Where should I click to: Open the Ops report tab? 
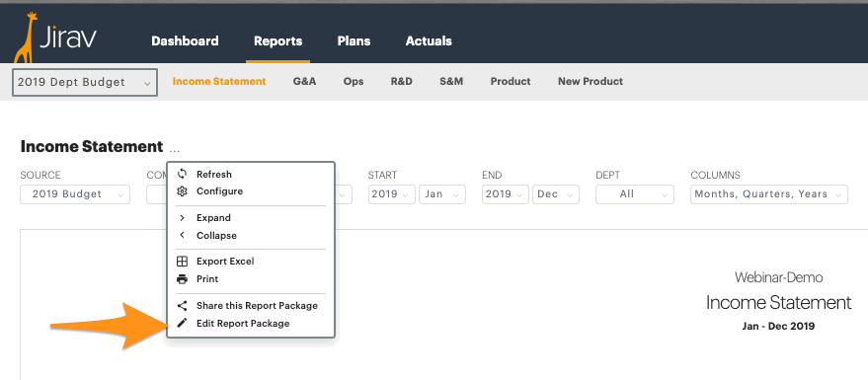click(x=354, y=81)
